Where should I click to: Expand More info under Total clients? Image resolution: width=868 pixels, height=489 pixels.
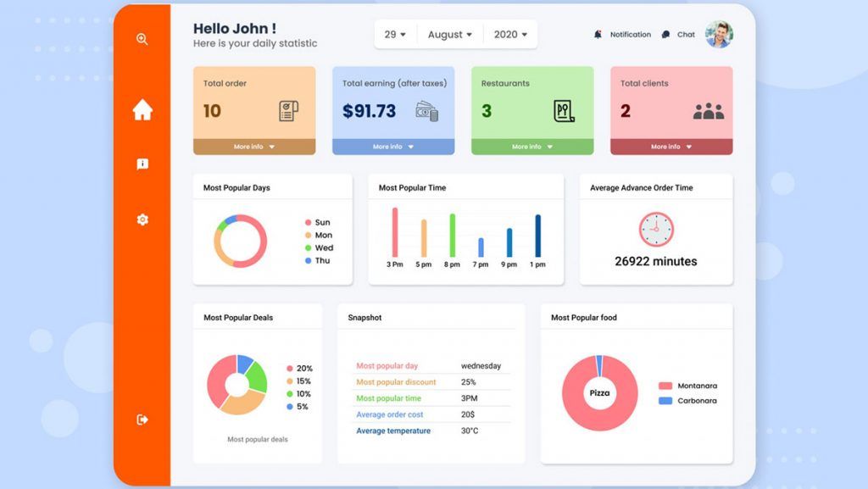[x=671, y=147]
